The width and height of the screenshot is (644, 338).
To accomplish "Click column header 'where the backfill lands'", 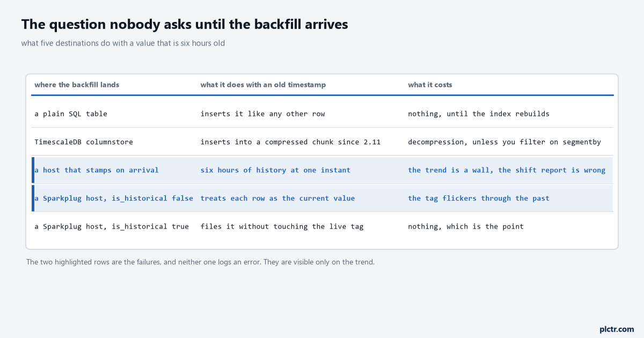I will (77, 85).
